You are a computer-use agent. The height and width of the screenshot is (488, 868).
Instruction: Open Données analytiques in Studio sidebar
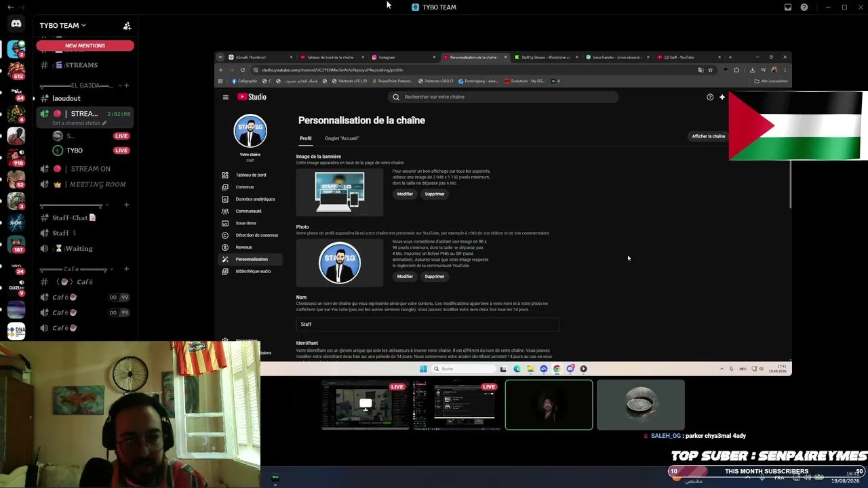point(250,199)
